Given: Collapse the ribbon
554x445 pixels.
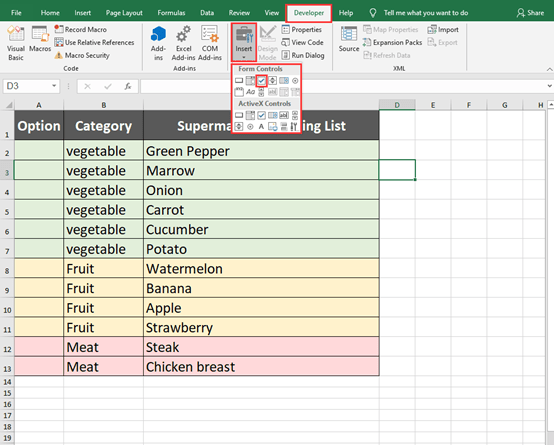Looking at the screenshot, I should [x=549, y=69].
